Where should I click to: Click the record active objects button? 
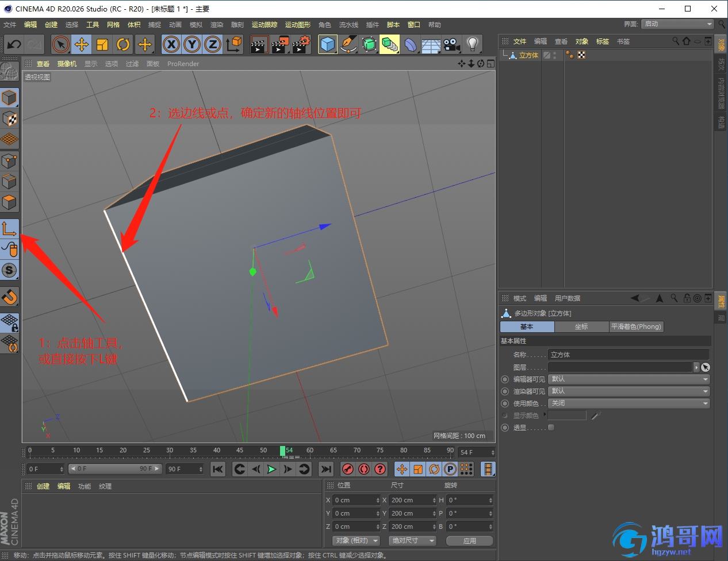tap(347, 469)
